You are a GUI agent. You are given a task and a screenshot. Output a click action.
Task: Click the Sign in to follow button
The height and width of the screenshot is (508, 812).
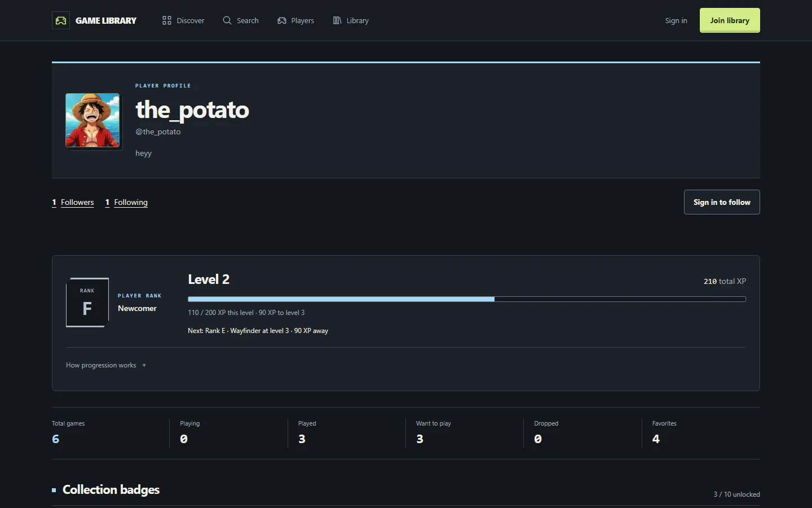click(722, 202)
